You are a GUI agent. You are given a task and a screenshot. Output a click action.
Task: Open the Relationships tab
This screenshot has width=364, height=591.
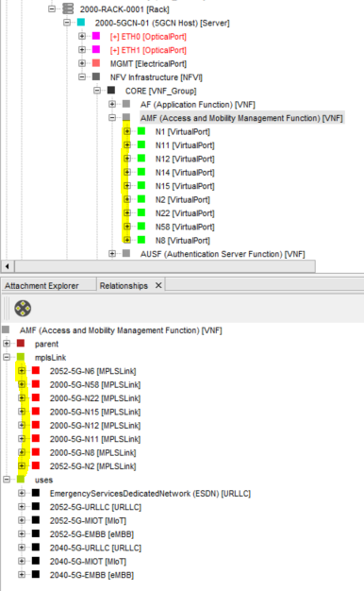pos(124,286)
